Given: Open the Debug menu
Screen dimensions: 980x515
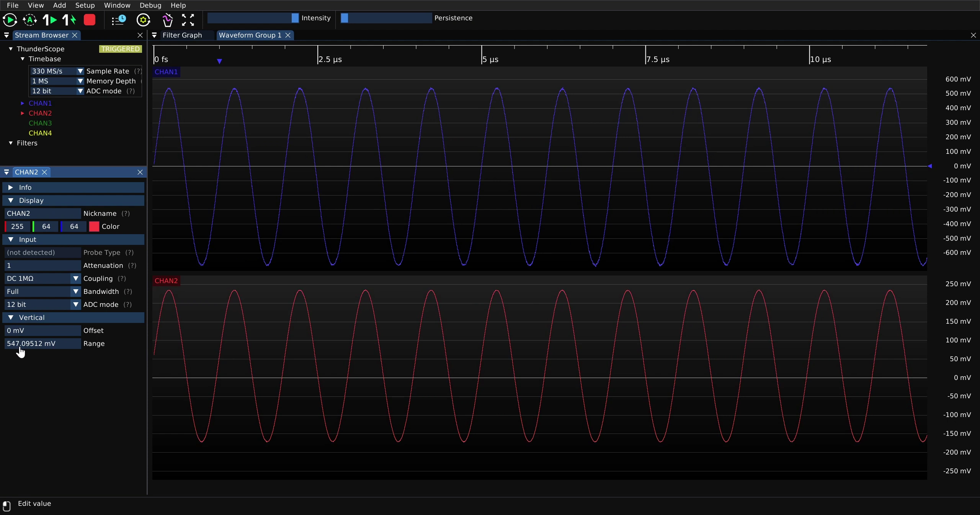Looking at the screenshot, I should click(x=150, y=5).
